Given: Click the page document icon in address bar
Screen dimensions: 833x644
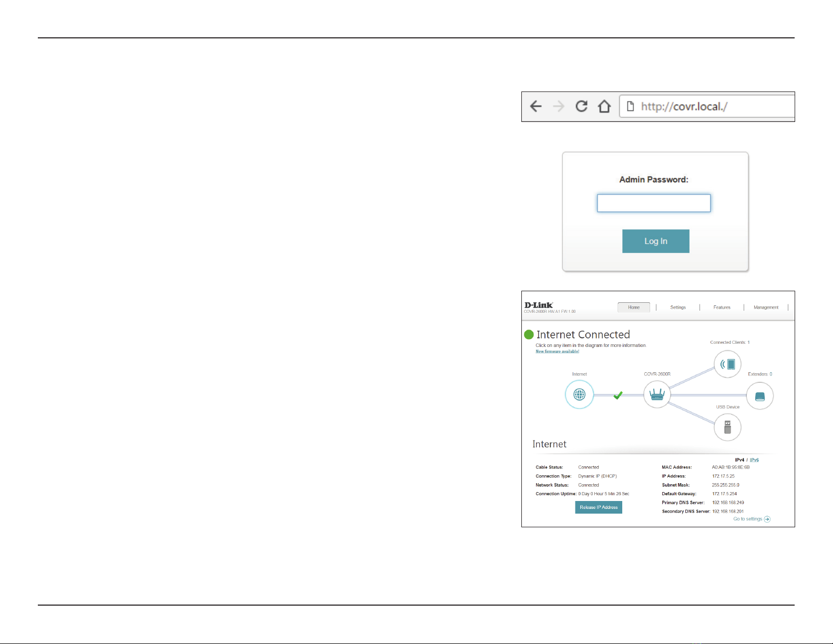Looking at the screenshot, I should click(x=630, y=107).
